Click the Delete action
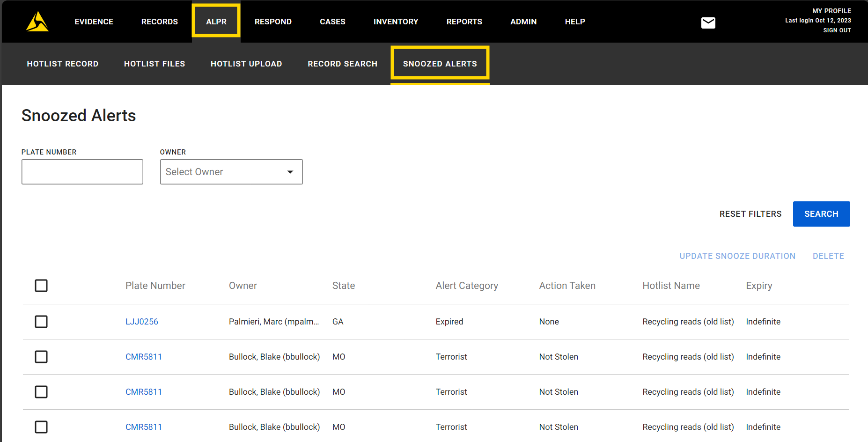Screen dimensions: 868x442 point(828,256)
